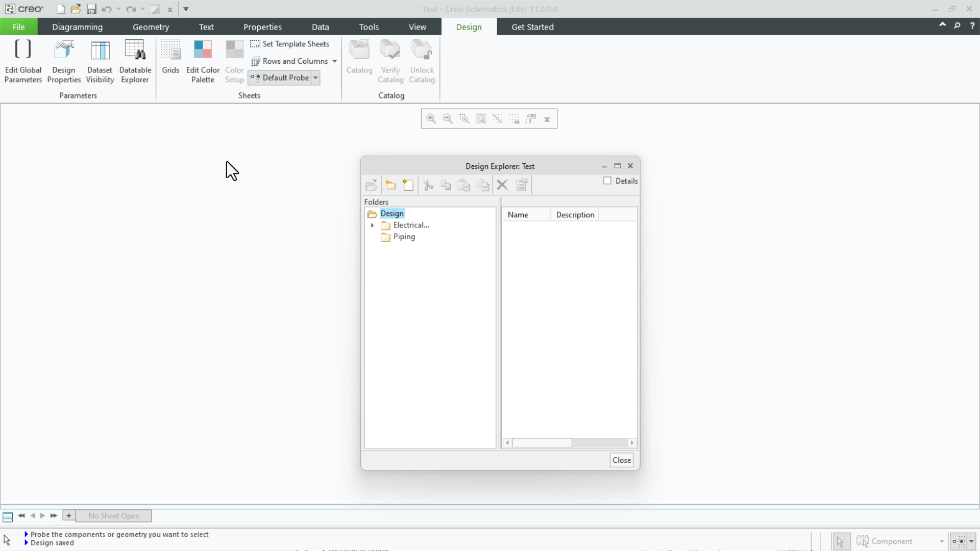This screenshot has height=551, width=980.
Task: Go to the first sheet arrow
Action: click(21, 516)
